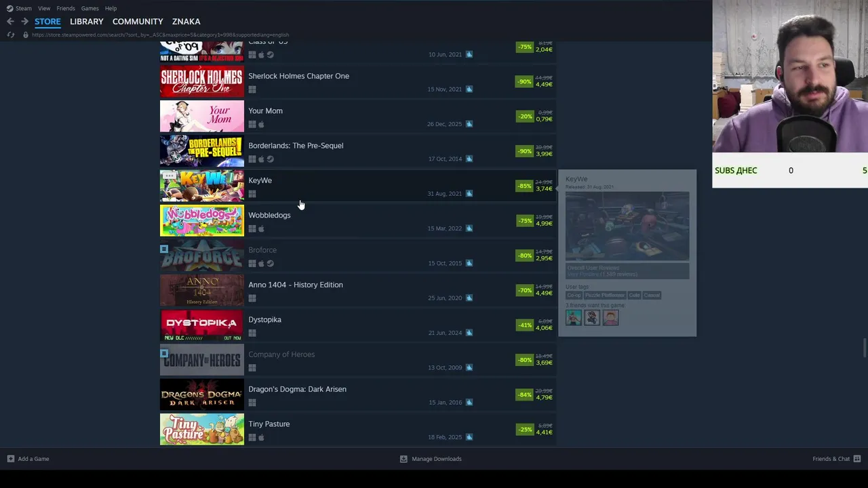Click the Puzzle Platformer tag in KeyWe panel
This screenshot has height=488, width=868.
pos(605,296)
